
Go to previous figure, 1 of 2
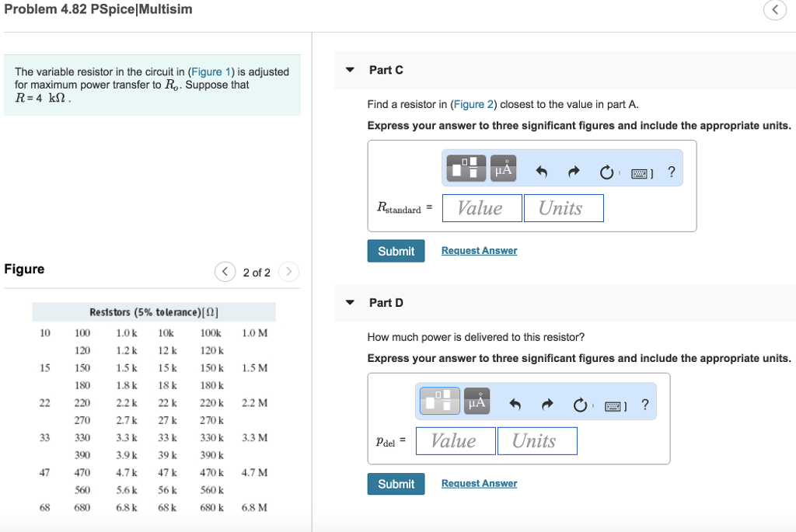coord(225,272)
